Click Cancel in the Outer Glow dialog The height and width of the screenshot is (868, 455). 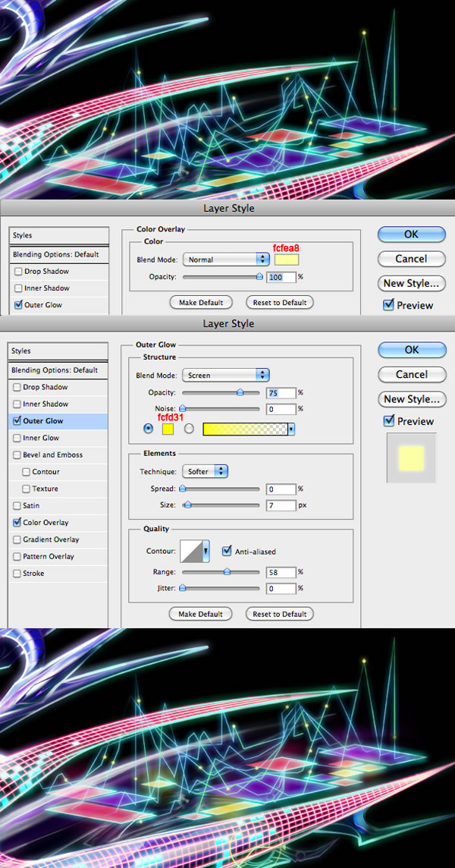coord(411,374)
